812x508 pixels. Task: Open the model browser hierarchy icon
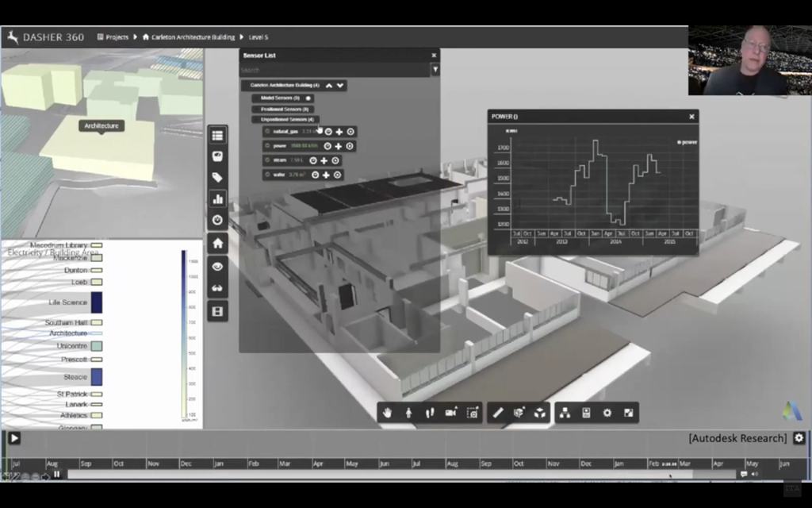[x=565, y=413]
